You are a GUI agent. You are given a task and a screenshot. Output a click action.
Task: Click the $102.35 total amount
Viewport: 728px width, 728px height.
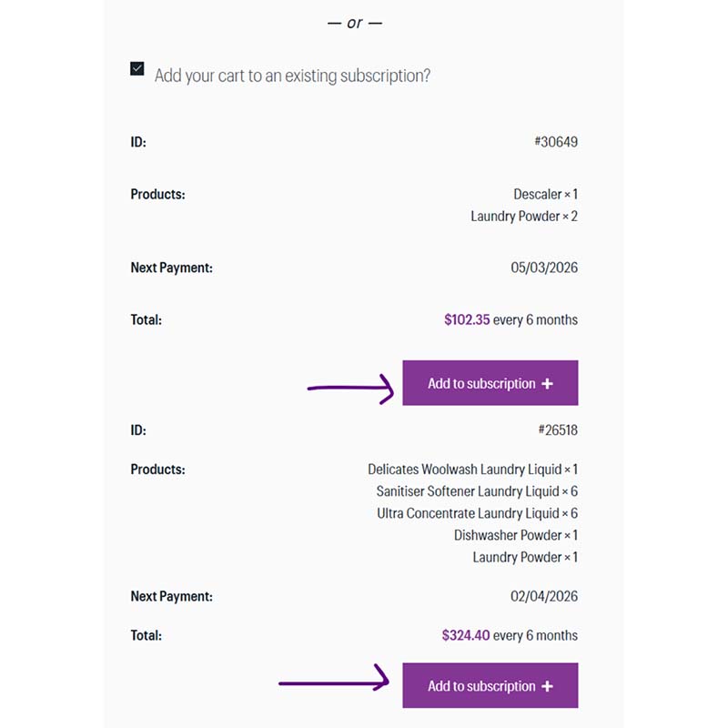click(x=467, y=320)
